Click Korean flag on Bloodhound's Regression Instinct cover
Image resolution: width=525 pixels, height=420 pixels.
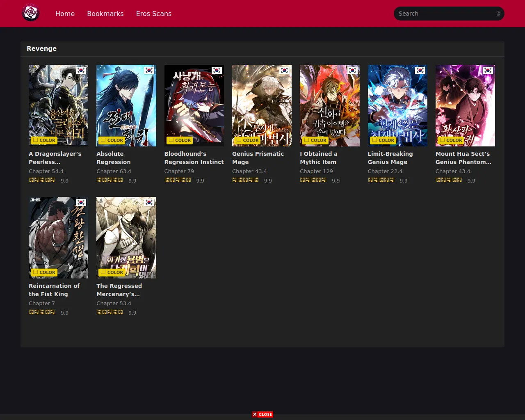(217, 71)
